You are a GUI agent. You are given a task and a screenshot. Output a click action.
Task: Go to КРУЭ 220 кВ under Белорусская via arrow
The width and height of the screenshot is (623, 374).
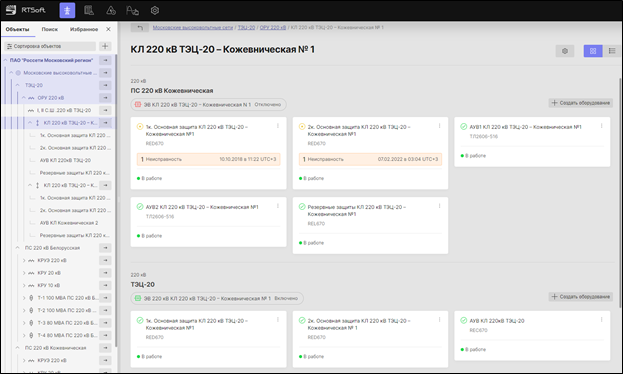[x=105, y=260]
